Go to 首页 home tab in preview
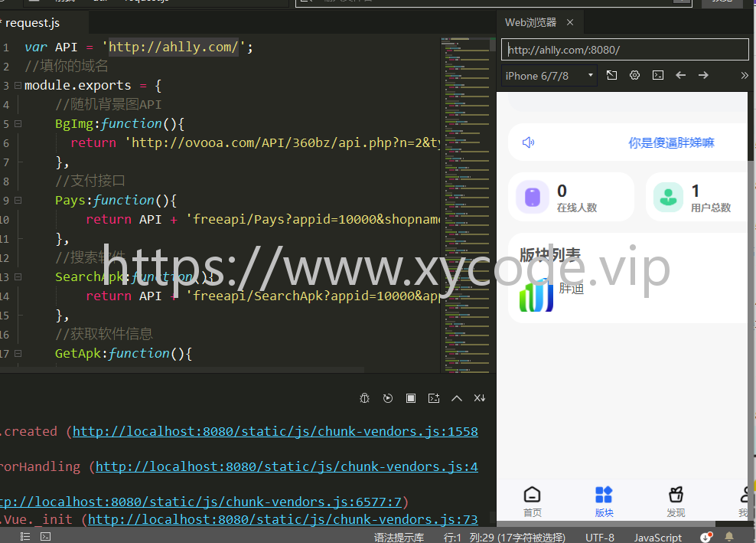Viewport: 756px width, 543px height. [533, 502]
